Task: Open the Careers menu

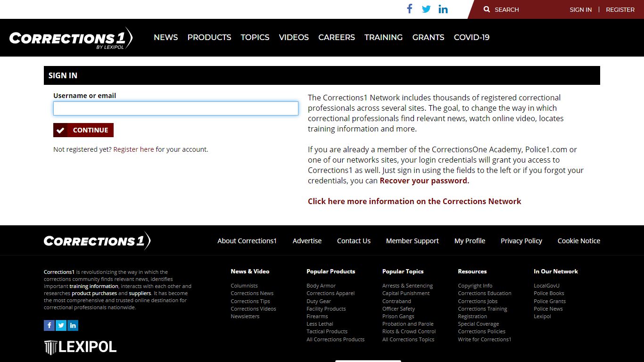Action: [337, 37]
